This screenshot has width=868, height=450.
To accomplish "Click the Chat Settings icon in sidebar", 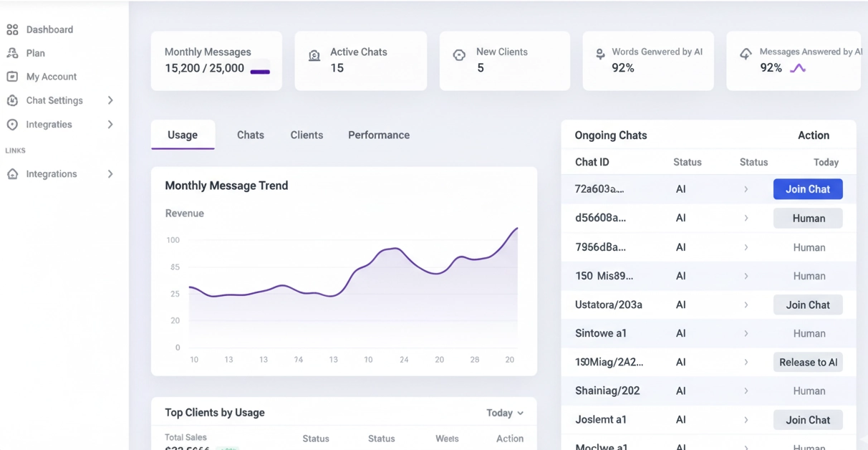I will [12, 100].
